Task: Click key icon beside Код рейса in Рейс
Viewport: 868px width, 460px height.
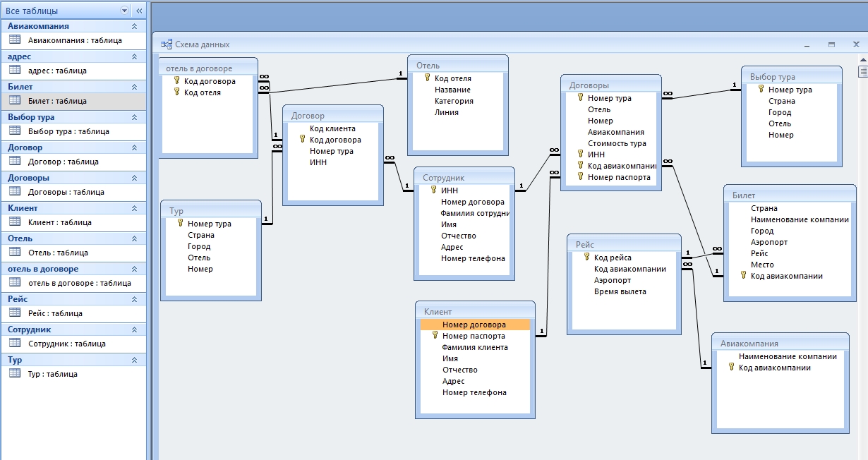Action: tap(586, 258)
